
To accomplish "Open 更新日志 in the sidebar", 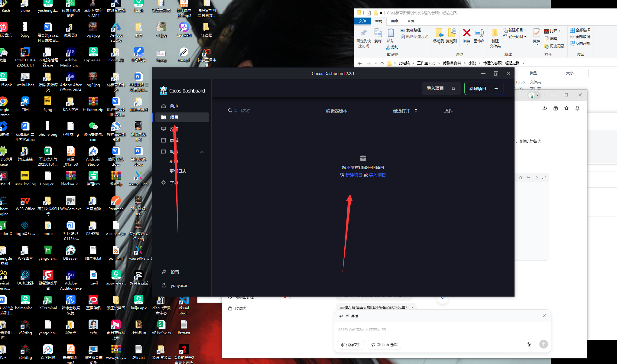I will [x=178, y=171].
